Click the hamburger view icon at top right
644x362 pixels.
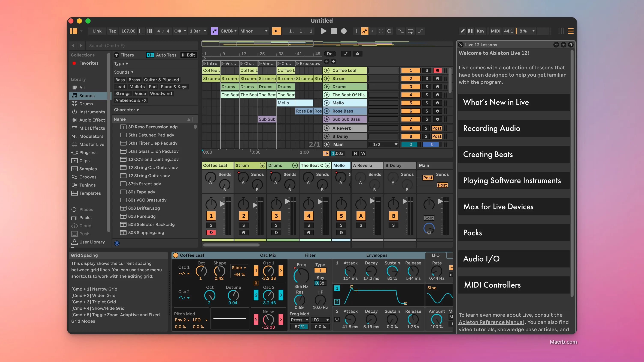click(571, 31)
